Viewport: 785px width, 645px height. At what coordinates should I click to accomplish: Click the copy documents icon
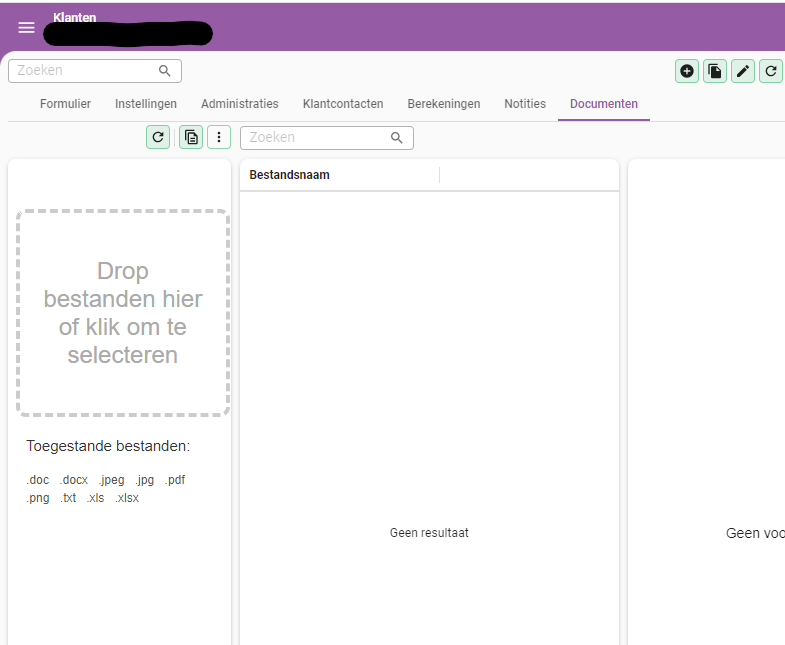coord(191,137)
